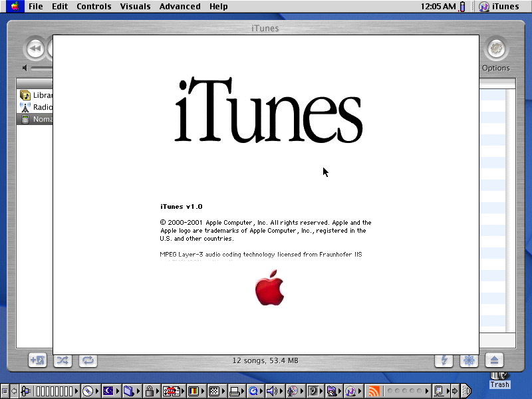Open the monitor resolution module

coord(214,391)
